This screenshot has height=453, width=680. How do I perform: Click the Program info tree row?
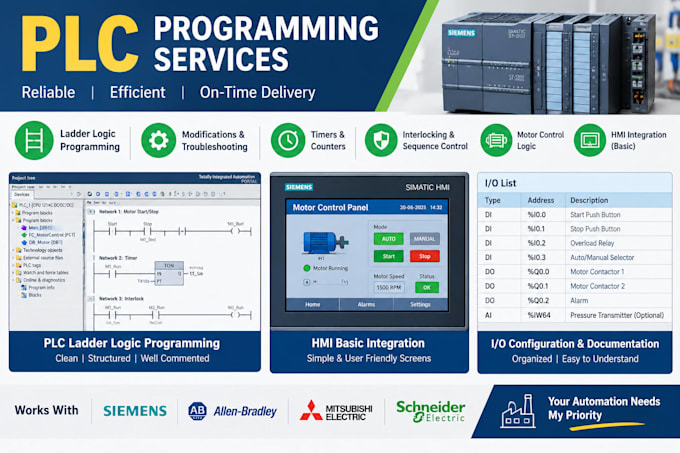(38, 288)
